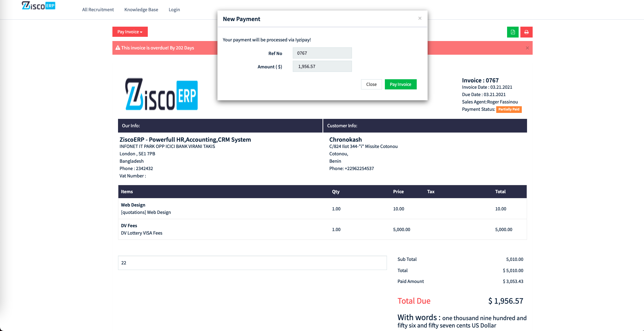Click the ZiscoERP logo
Viewport: 644px width, 331px height.
(x=38, y=6)
